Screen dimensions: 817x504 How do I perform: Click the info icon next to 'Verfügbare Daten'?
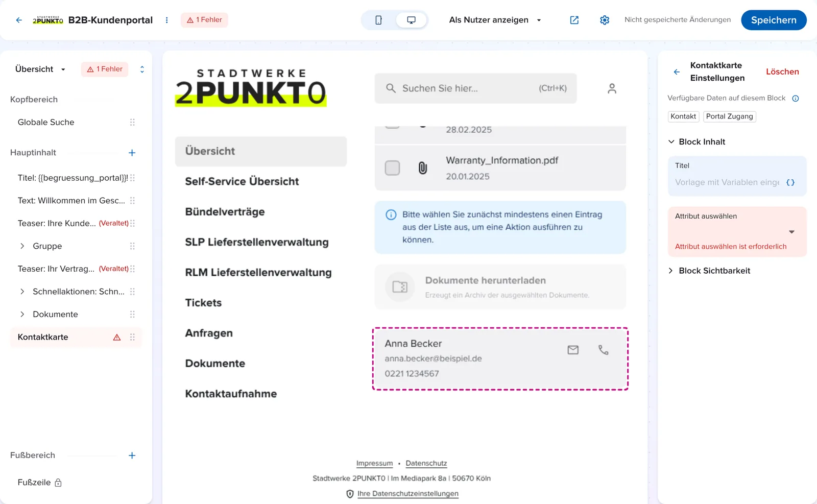point(795,99)
